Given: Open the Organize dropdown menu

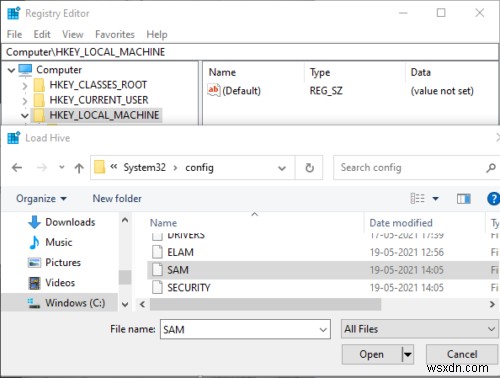Looking at the screenshot, I should (x=41, y=199).
